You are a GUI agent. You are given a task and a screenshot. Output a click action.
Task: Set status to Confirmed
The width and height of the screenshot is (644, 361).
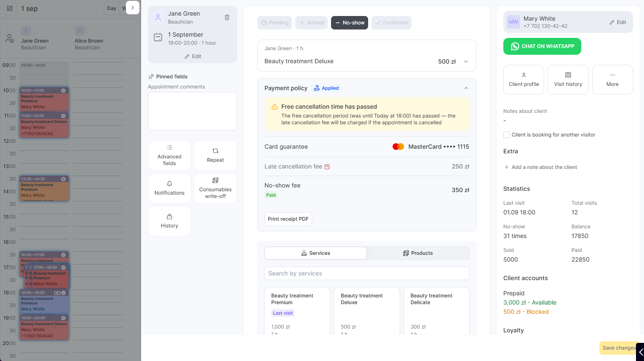pyautogui.click(x=391, y=23)
